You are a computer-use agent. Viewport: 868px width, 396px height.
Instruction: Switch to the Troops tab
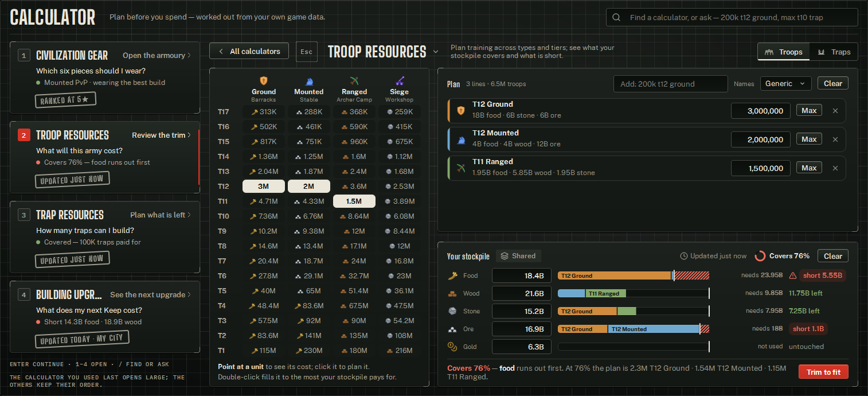(x=784, y=52)
